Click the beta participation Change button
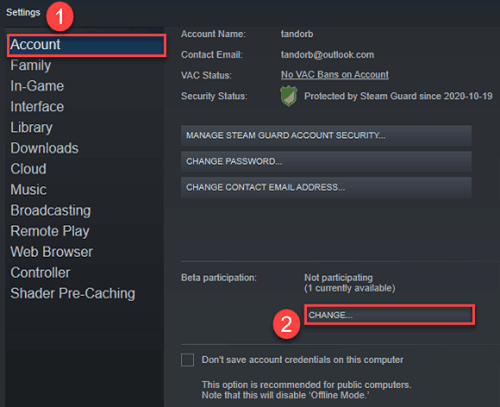The height and width of the screenshot is (407, 500). click(x=389, y=315)
